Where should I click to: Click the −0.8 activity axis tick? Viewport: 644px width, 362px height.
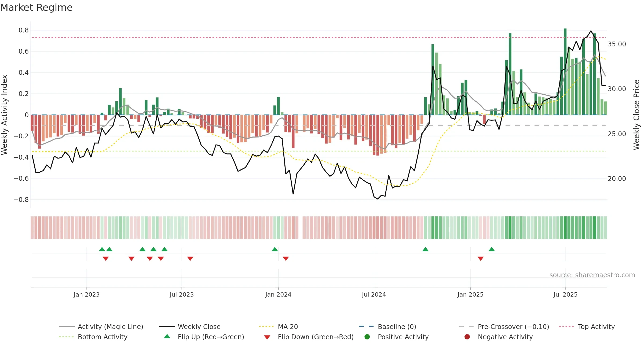[x=21, y=200]
